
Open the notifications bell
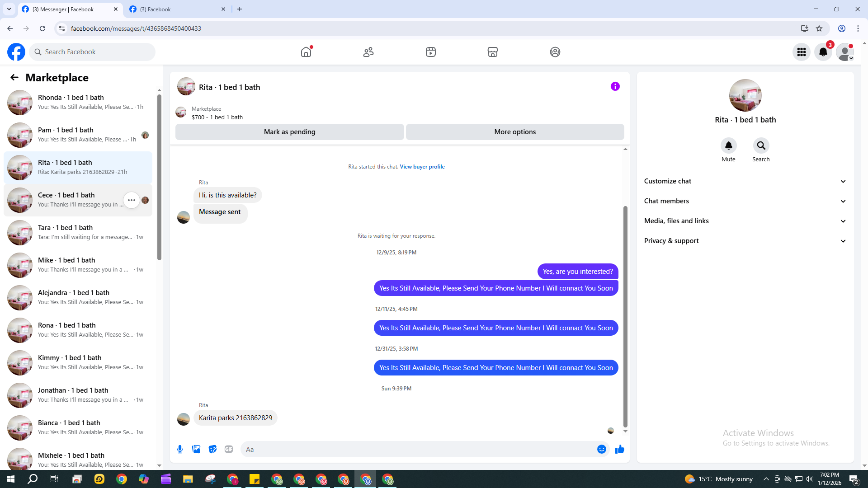823,52
